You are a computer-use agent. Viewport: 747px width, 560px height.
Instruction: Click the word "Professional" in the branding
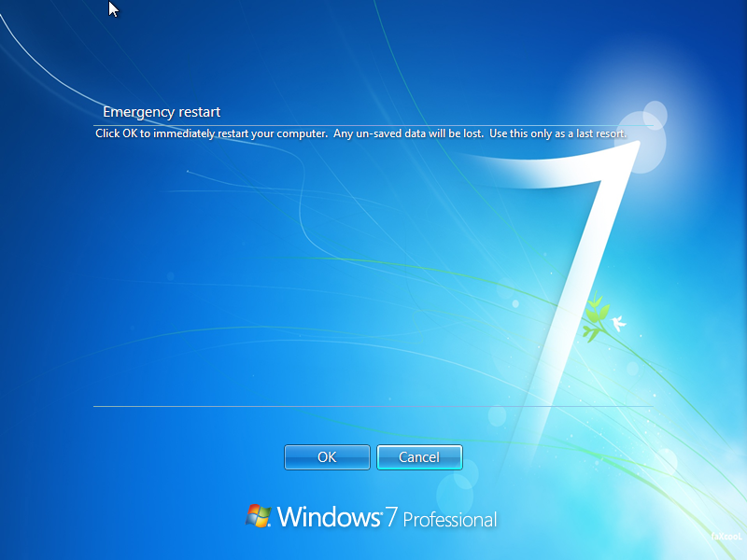pos(450,520)
